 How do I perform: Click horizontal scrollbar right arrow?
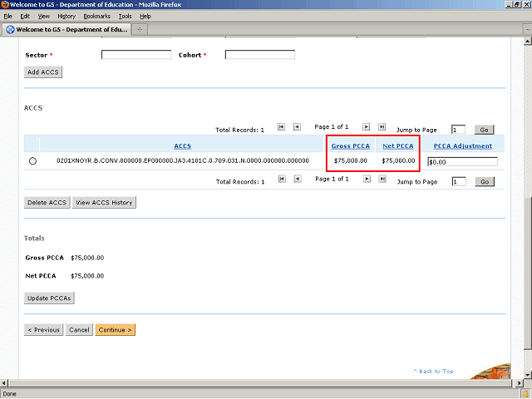coord(519,383)
